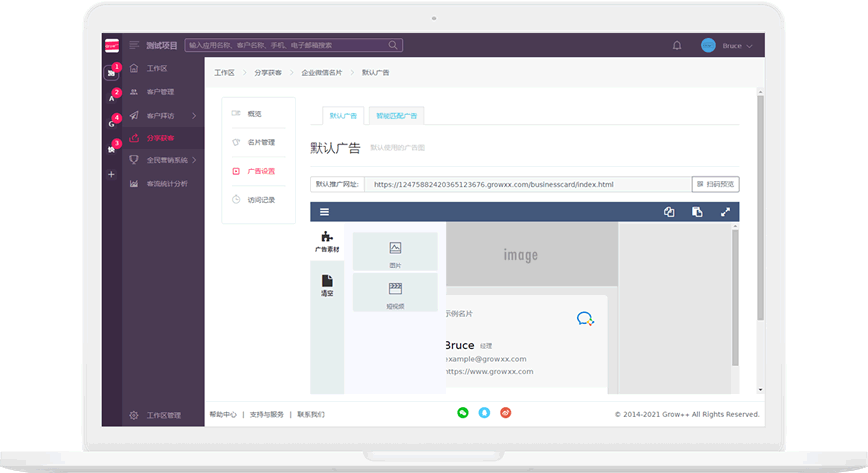This screenshot has width=868, height=473.
Task: Select 名片管理 in the side menu
Action: click(x=260, y=142)
